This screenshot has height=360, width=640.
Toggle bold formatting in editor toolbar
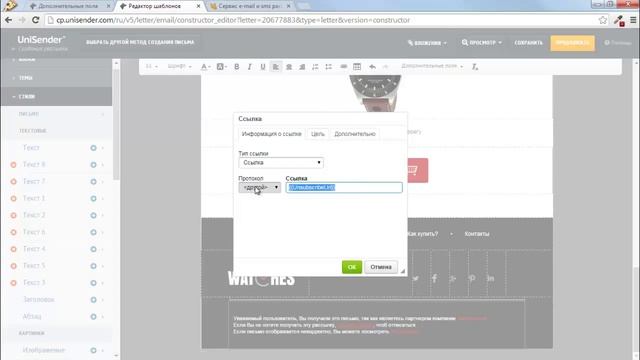(x=236, y=67)
